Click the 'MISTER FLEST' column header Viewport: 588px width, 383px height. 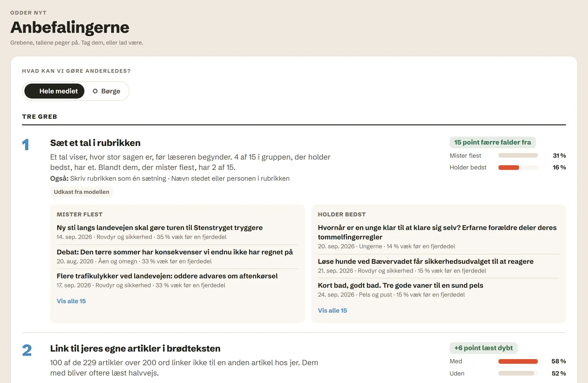80,214
